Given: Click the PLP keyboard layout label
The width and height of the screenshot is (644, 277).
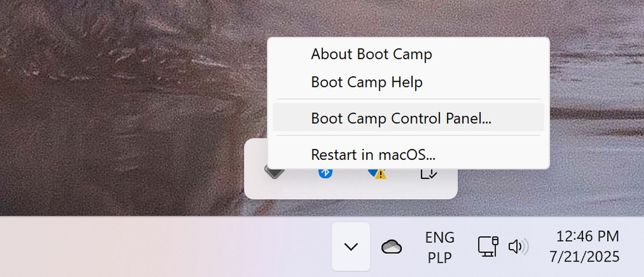Looking at the screenshot, I should point(440,257).
